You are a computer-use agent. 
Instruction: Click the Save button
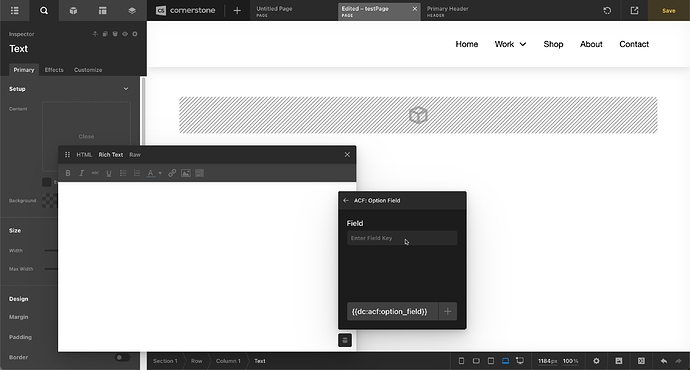[668, 11]
